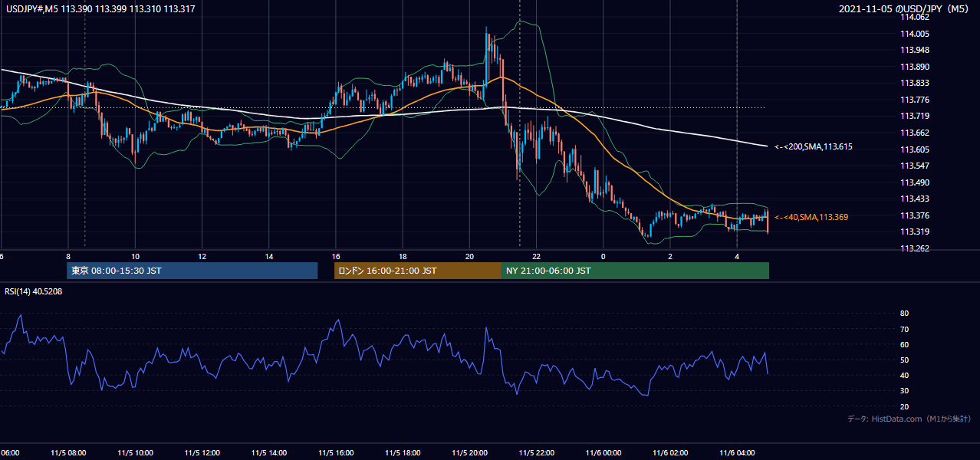Click the 11/5 16:00 time axis label
This screenshot has width=980, height=460.
[336, 452]
